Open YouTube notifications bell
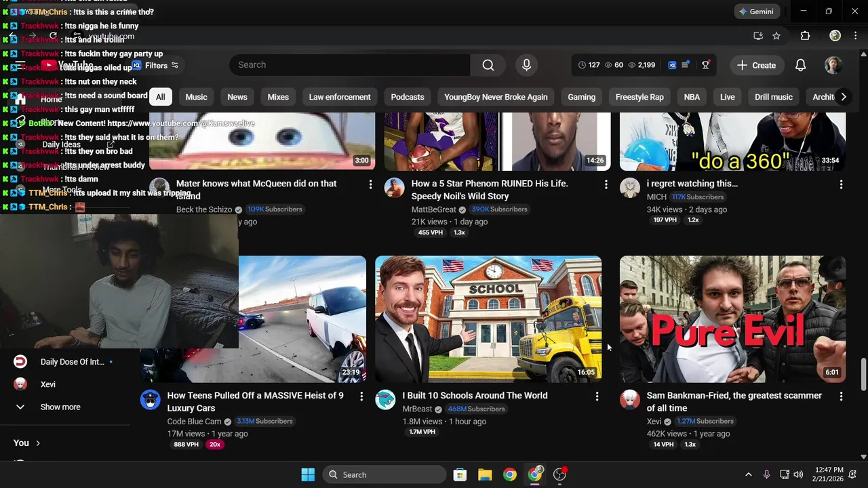 click(800, 65)
